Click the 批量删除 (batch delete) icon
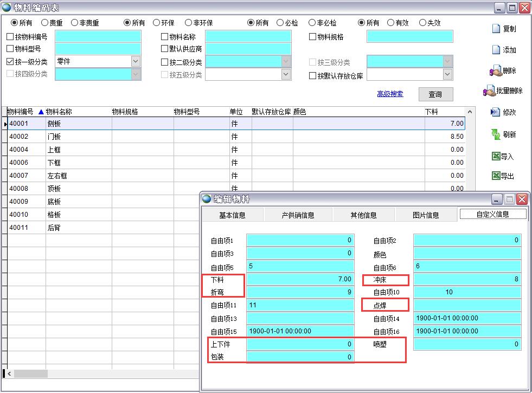 489,91
